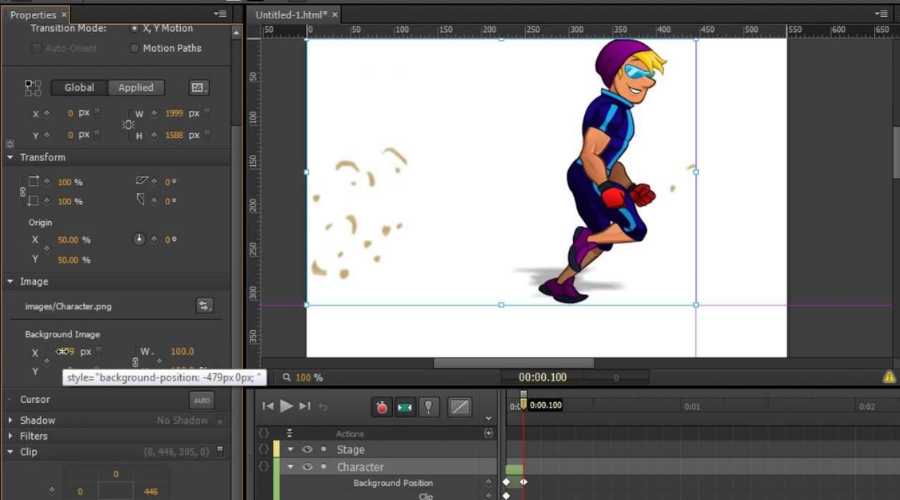This screenshot has height=500, width=900.
Task: Toggle the link scale proportions icon
Action: 22,192
